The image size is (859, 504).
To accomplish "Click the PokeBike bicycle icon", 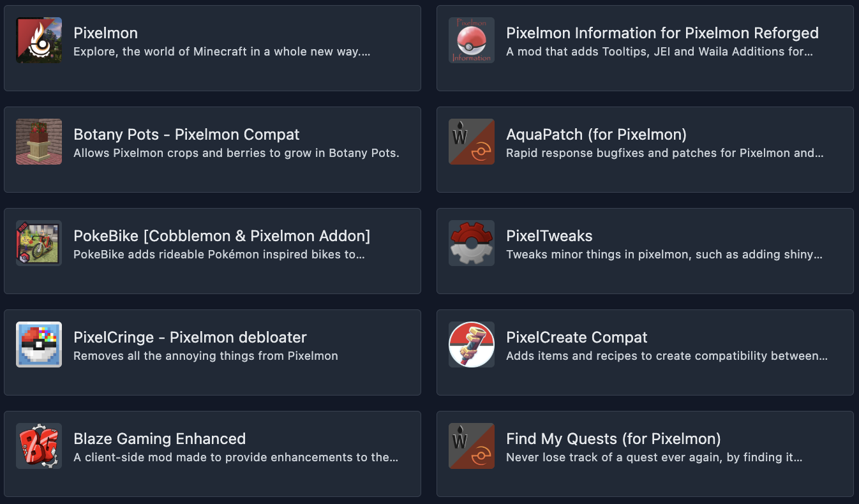I will click(x=39, y=243).
